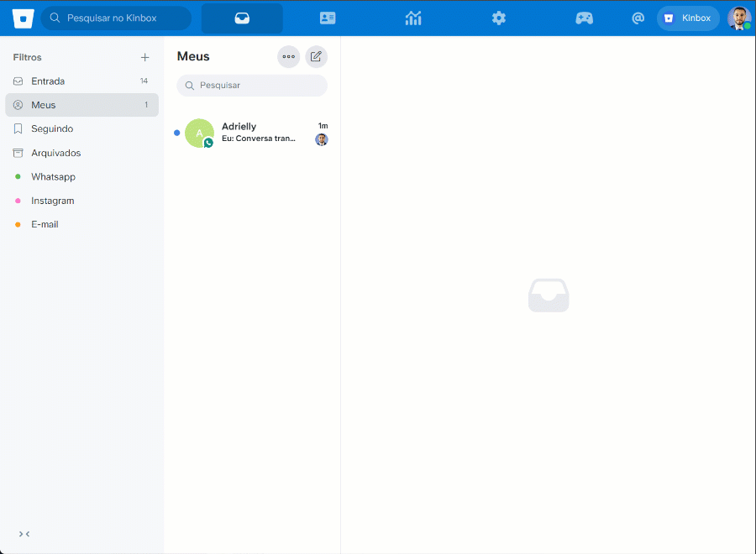The image size is (756, 554).
Task: Open the reports chart icon
Action: click(413, 18)
